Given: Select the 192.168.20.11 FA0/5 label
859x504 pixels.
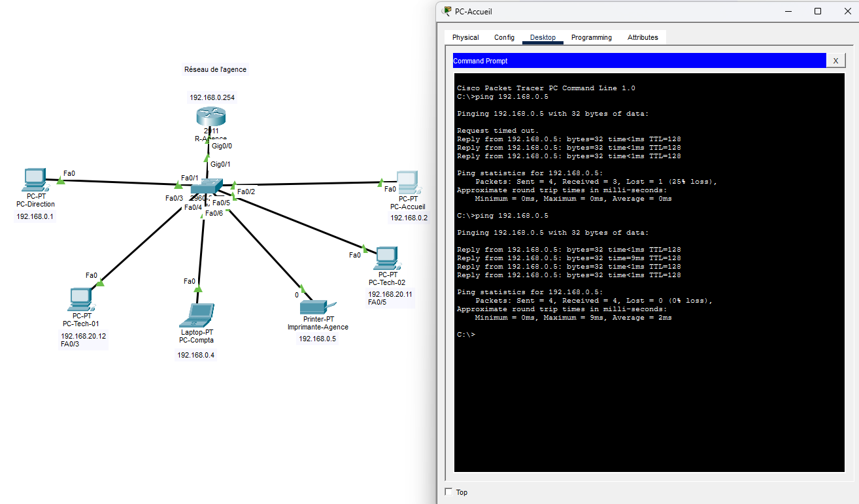Looking at the screenshot, I should pos(390,298).
